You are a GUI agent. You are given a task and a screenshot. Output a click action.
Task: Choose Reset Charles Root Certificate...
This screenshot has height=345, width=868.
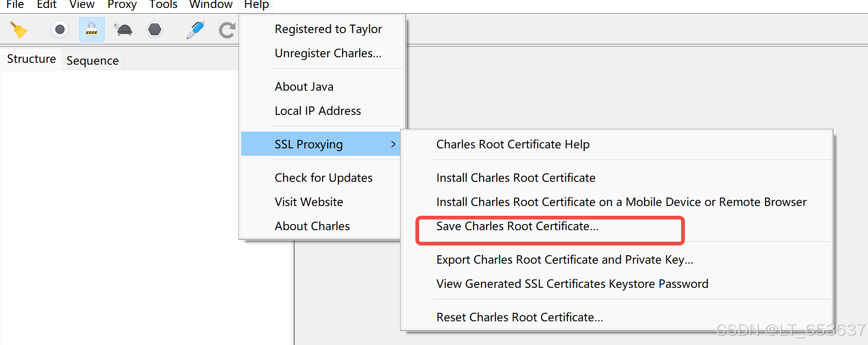pos(617,317)
